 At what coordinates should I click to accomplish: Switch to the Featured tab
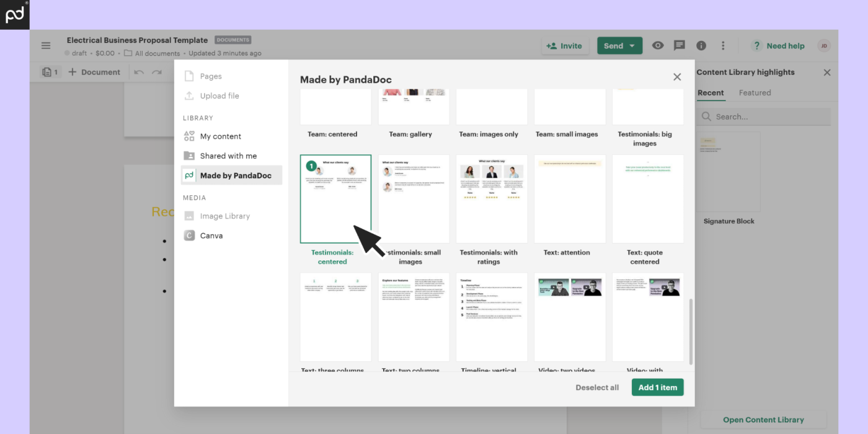point(755,93)
